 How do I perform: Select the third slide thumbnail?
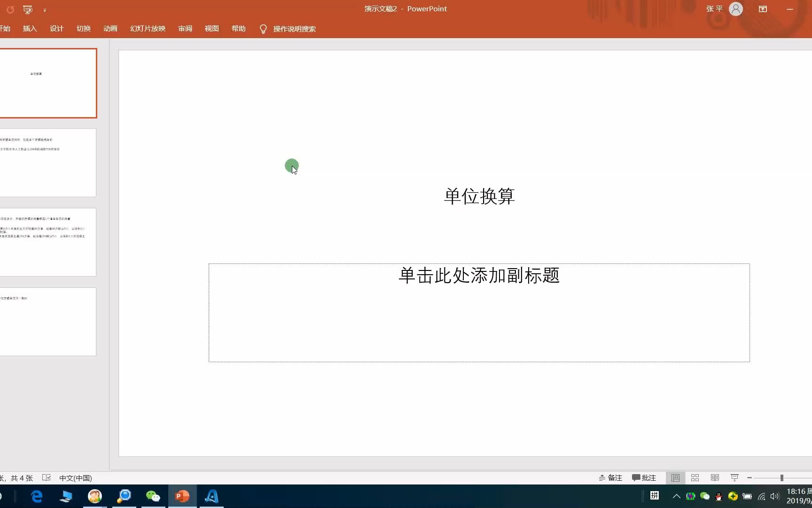pos(48,242)
